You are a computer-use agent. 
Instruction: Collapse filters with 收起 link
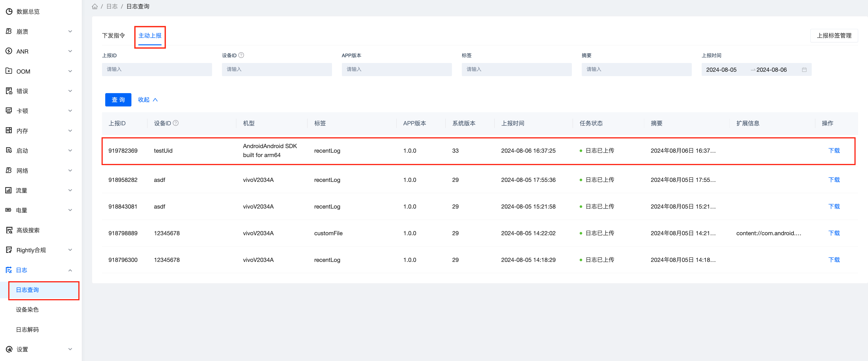[148, 100]
